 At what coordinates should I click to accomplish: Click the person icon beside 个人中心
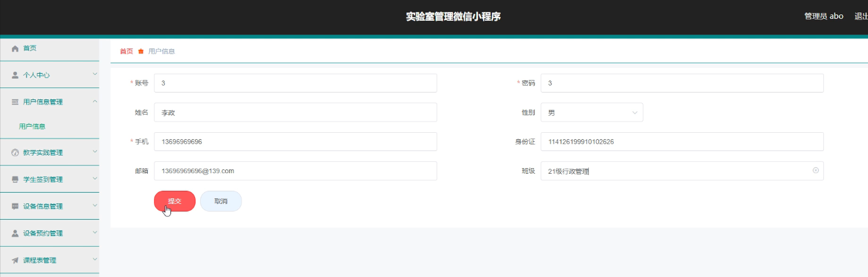pyautogui.click(x=15, y=75)
